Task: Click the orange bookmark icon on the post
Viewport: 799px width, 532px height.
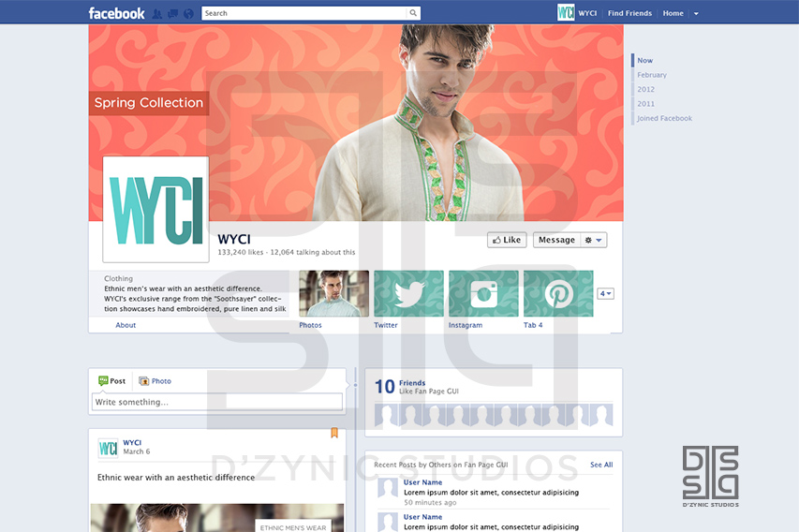Action: [x=334, y=433]
